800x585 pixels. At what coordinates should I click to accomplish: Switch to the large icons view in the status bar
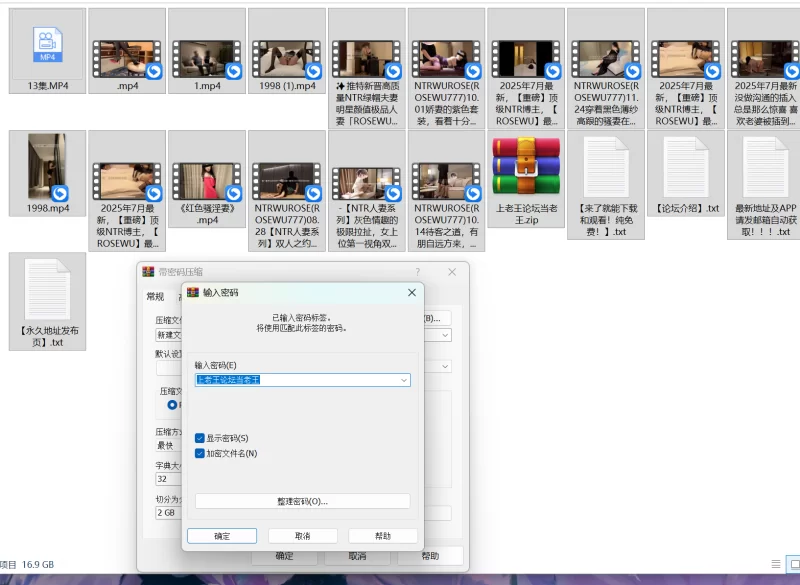(794, 564)
